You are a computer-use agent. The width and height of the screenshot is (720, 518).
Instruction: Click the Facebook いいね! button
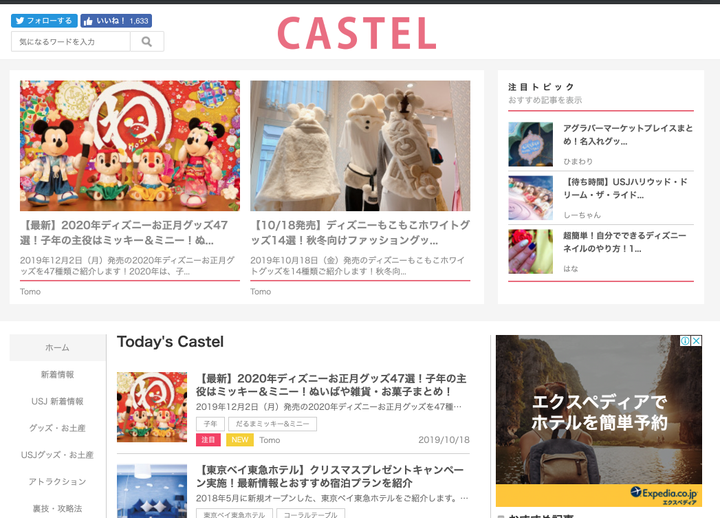116,21
